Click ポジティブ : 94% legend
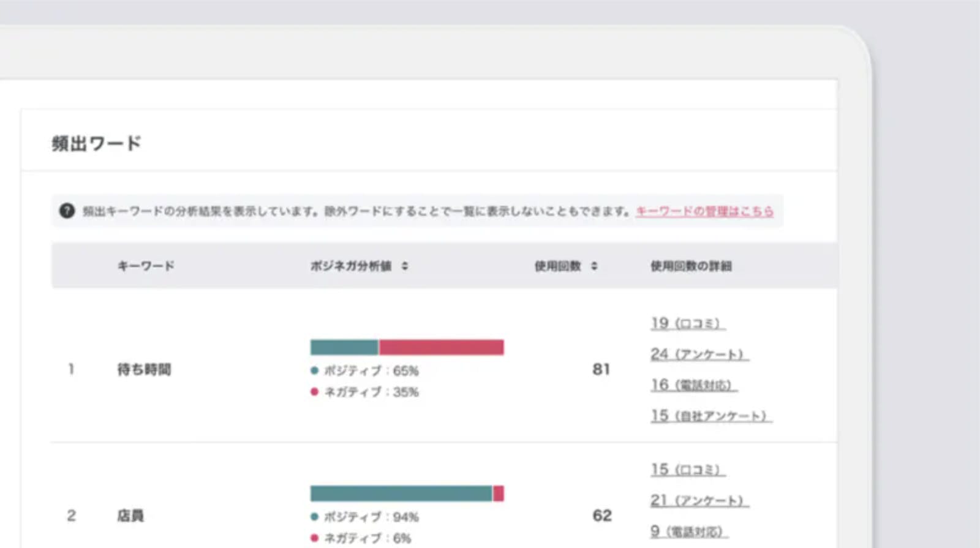Image resolution: width=980 pixels, height=548 pixels. (364, 517)
